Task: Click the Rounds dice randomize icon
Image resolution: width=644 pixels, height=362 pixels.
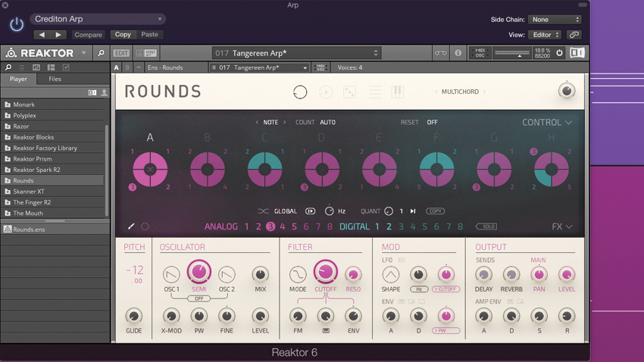Action: pyautogui.click(x=349, y=92)
